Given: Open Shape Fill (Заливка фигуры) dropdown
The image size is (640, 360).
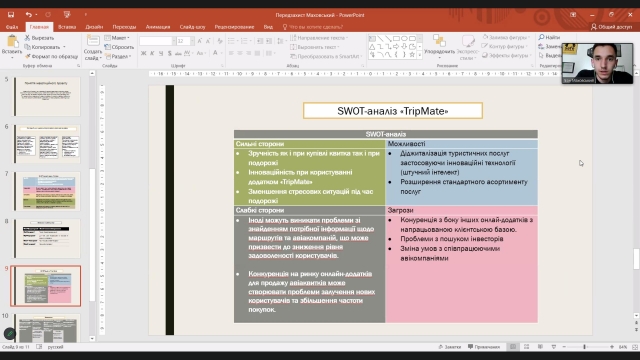Looking at the screenshot, I should [506, 37].
